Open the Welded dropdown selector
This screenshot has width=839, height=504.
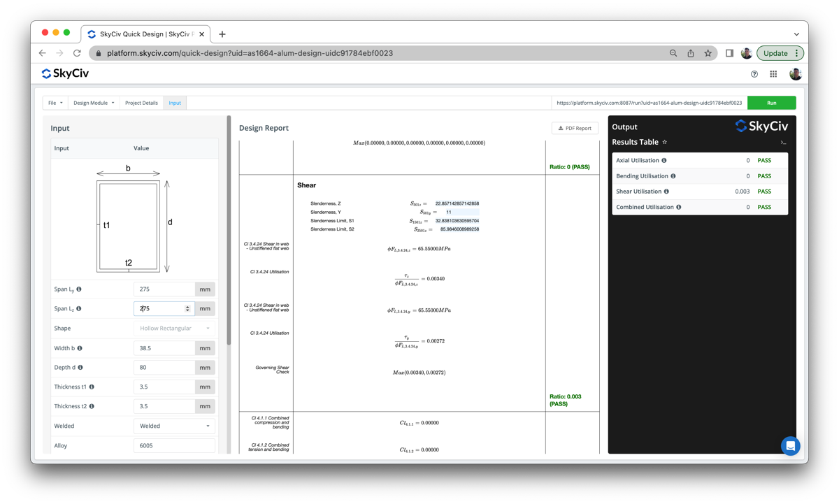174,426
